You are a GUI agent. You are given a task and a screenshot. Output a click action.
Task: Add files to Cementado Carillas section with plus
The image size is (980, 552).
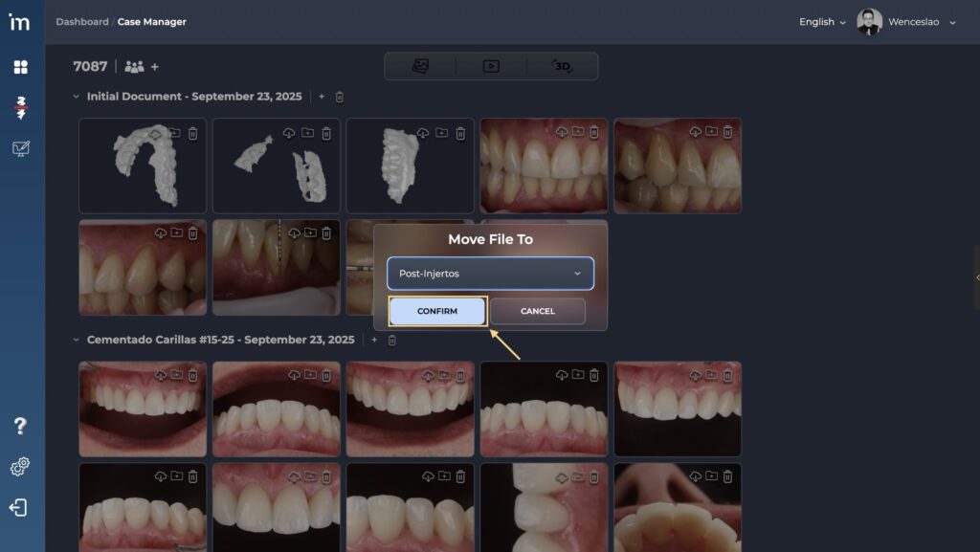(374, 340)
